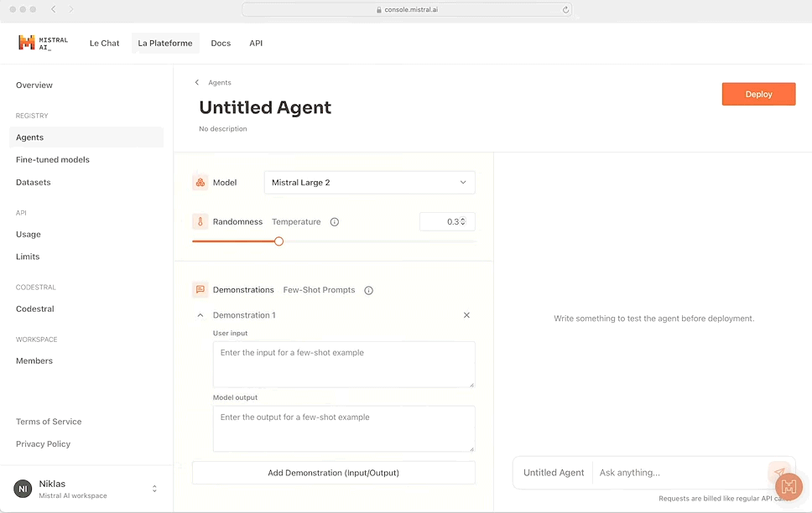Go back in the browser
This screenshot has width=812, height=513.
coord(54,9)
